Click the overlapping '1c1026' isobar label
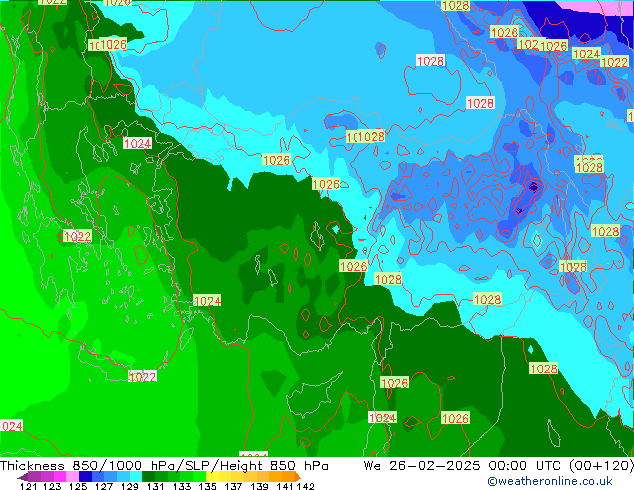The height and width of the screenshot is (490, 634). click(x=108, y=44)
